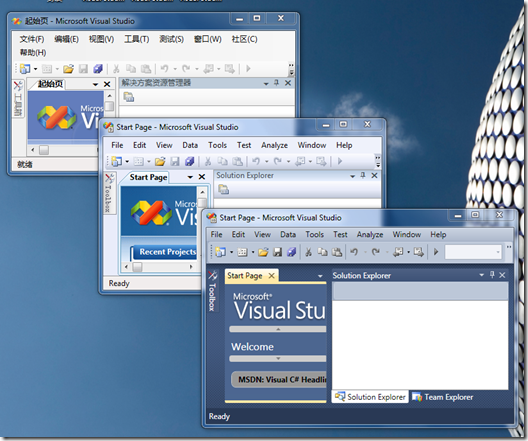Collapse section with up arrow above Welcome
The height and width of the screenshot is (441, 528).
click(278, 329)
